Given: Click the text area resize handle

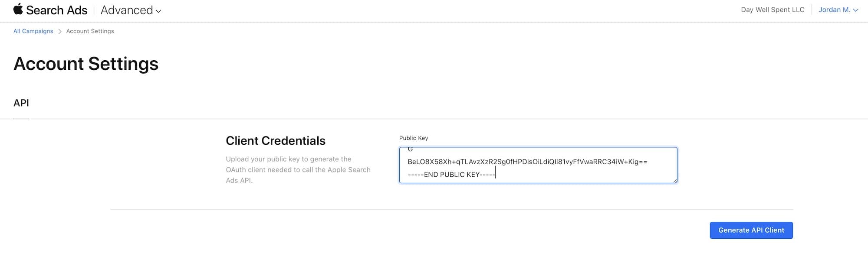Looking at the screenshot, I should coord(675,181).
